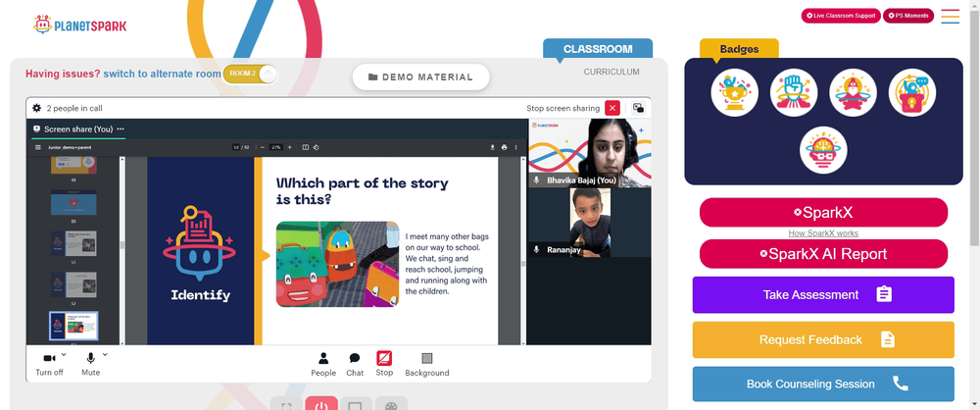Click PS Moments button

coord(908,16)
